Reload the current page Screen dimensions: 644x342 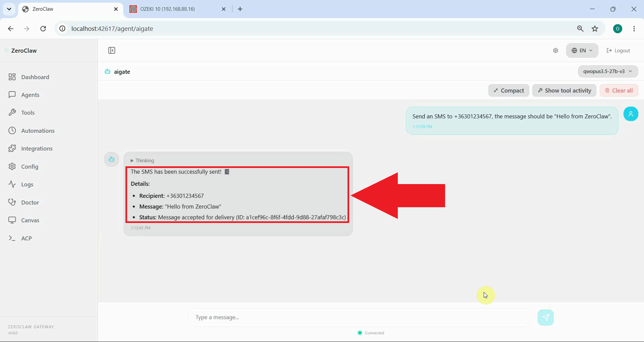click(43, 28)
